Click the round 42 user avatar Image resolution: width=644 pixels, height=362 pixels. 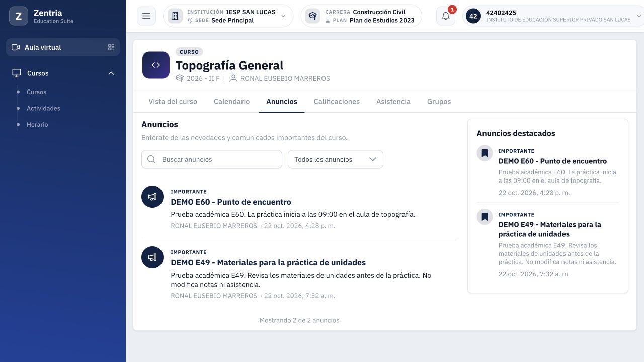[x=473, y=16]
